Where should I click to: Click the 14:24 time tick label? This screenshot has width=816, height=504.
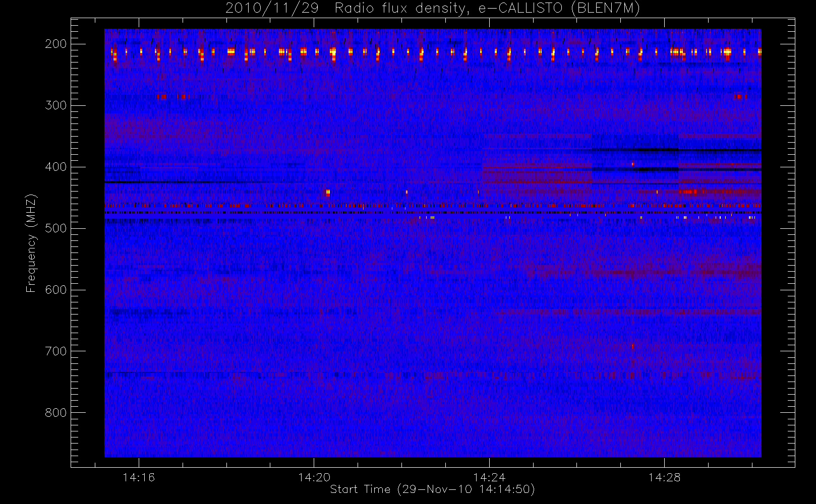pos(489,477)
